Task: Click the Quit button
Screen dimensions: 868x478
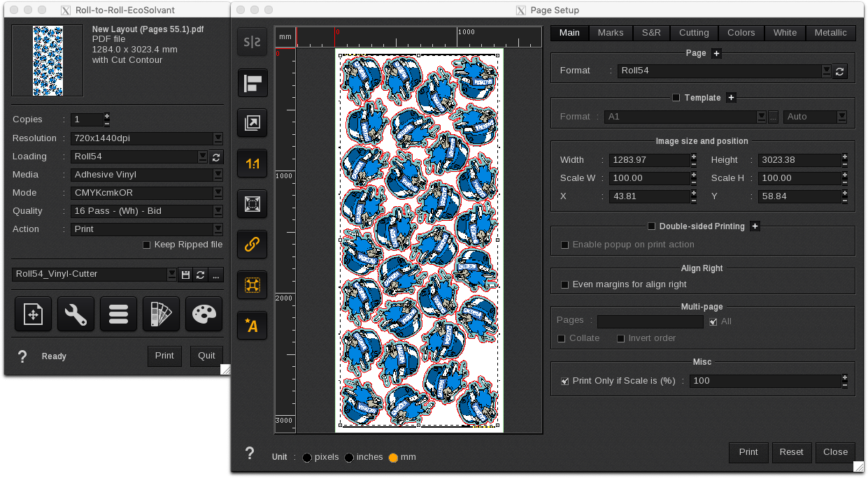Action: (x=206, y=356)
